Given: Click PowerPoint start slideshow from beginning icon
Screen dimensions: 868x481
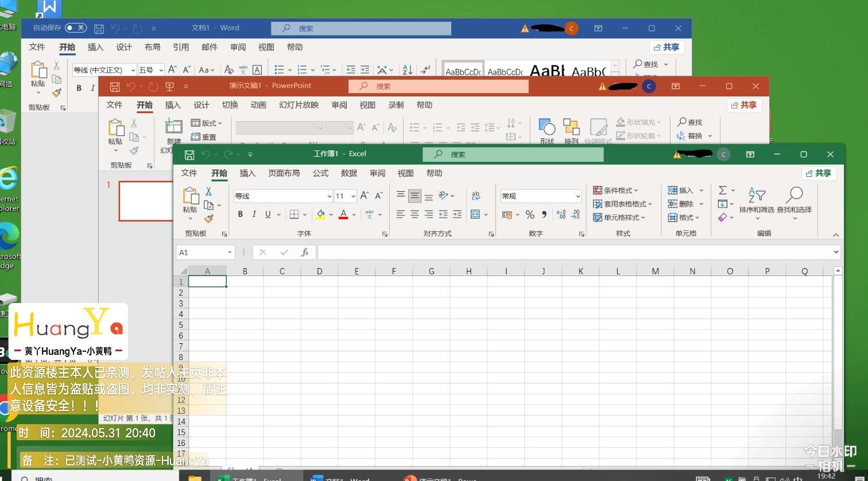Looking at the screenshot, I should pos(169,86).
